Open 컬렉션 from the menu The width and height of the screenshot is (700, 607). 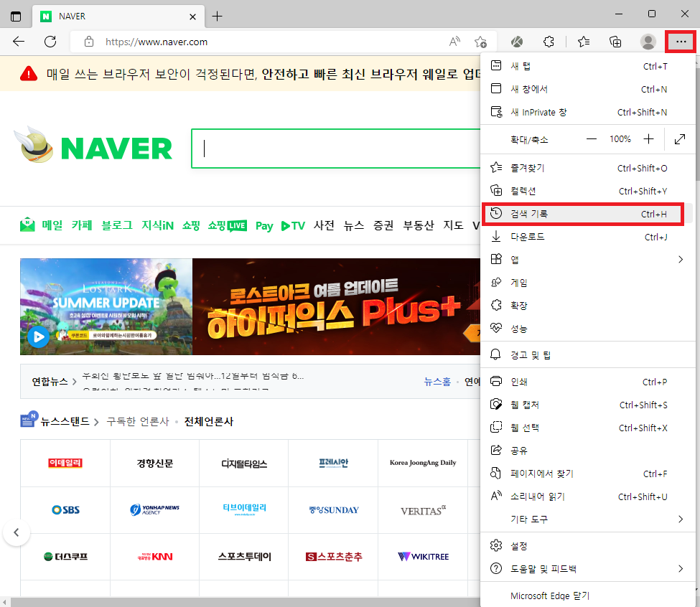point(587,191)
